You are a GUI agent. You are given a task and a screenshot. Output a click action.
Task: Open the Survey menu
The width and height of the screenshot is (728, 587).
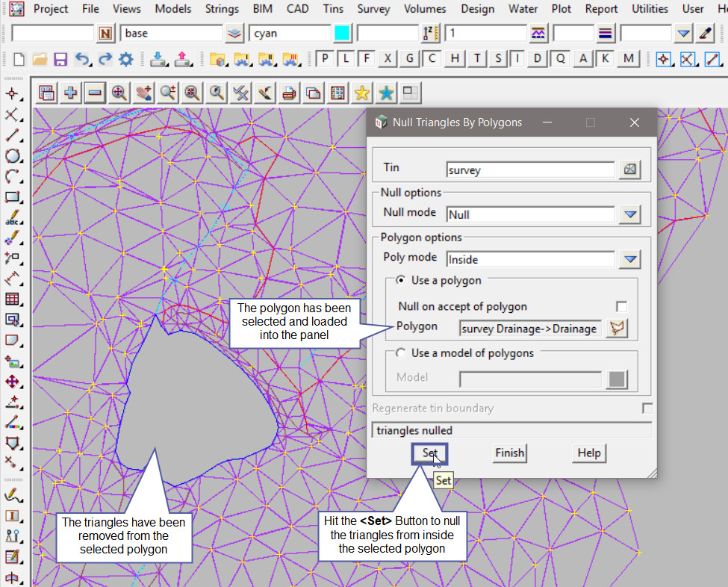tap(373, 9)
